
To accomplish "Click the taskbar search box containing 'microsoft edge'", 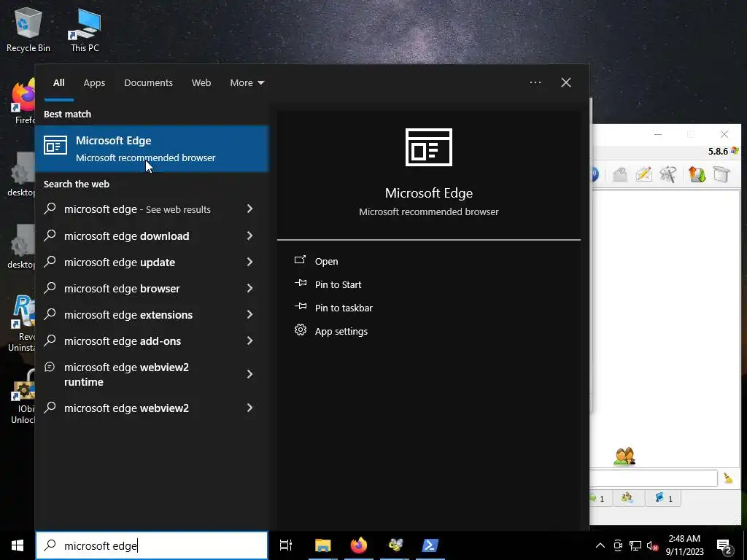I will (x=152, y=545).
